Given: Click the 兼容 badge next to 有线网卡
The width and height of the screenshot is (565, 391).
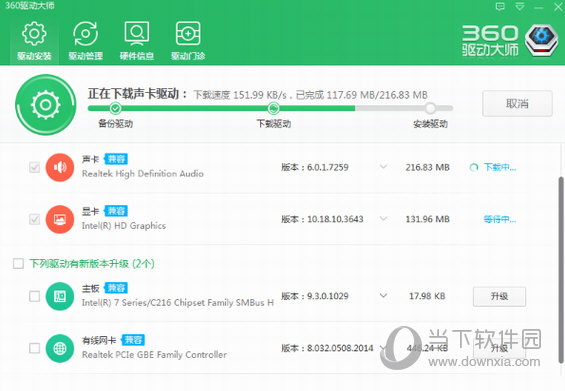Looking at the screenshot, I should 133,340.
